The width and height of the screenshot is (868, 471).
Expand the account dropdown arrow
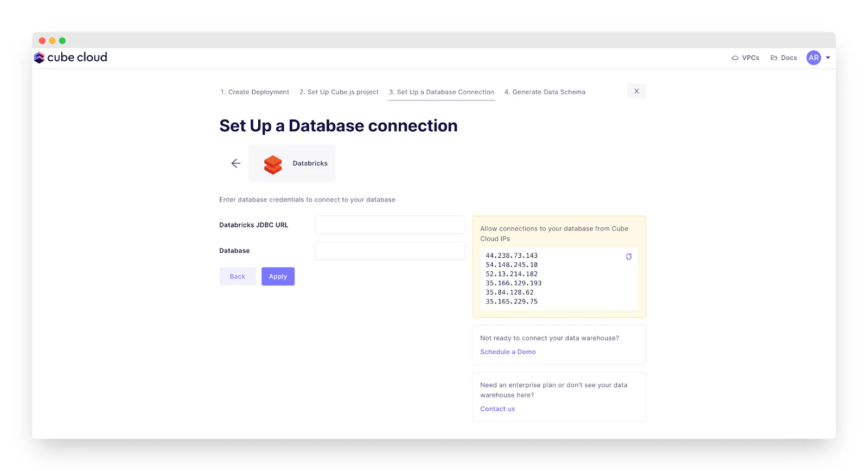(x=828, y=58)
